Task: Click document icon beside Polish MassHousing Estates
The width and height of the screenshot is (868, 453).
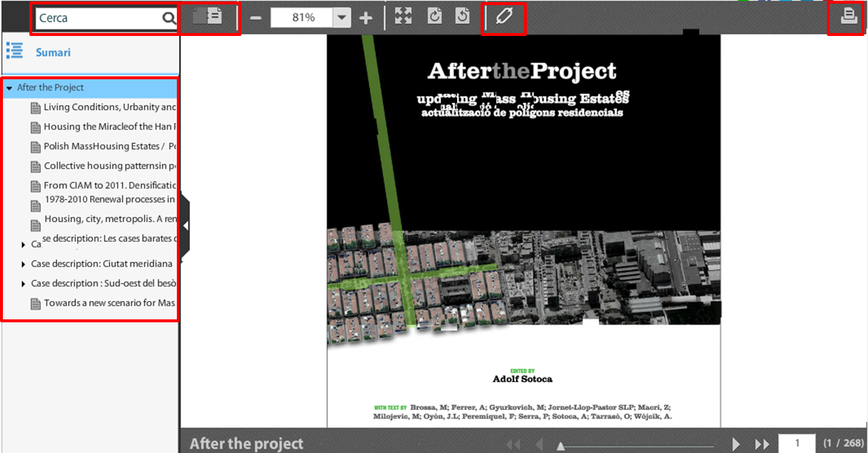Action: coord(35,148)
